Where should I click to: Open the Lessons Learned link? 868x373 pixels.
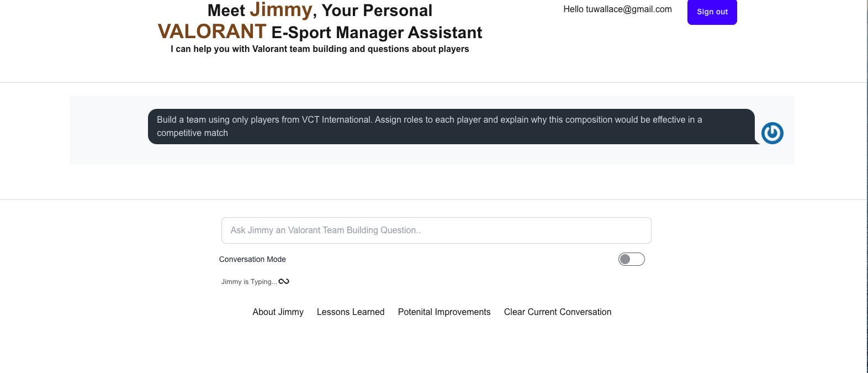(351, 312)
